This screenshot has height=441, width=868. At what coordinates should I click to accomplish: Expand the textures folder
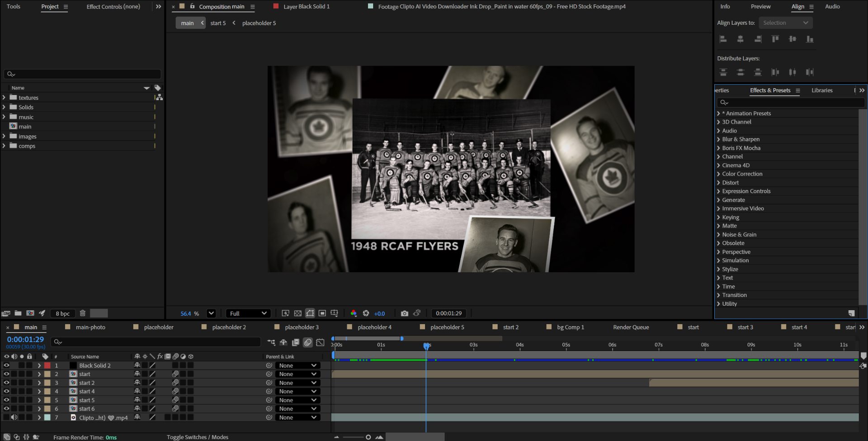[4, 97]
